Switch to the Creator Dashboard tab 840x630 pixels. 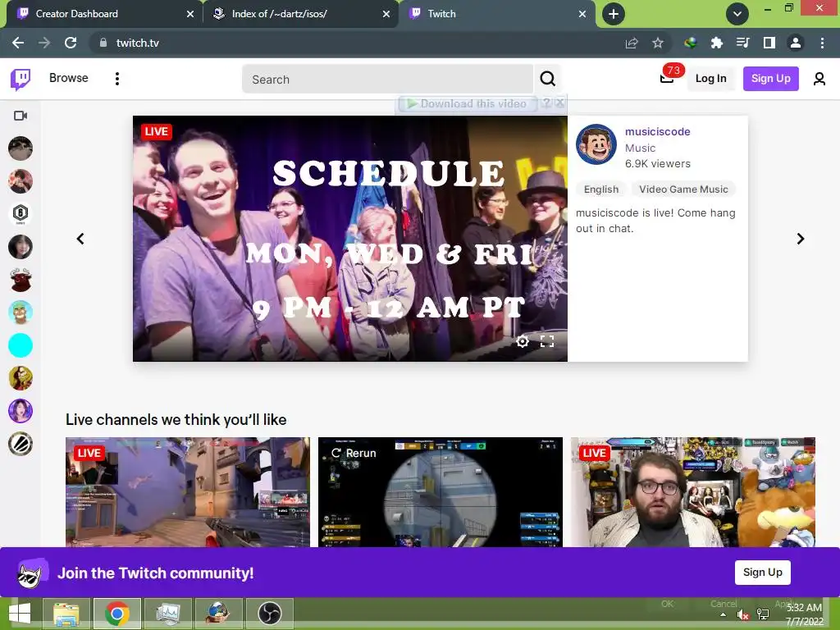coord(102,14)
